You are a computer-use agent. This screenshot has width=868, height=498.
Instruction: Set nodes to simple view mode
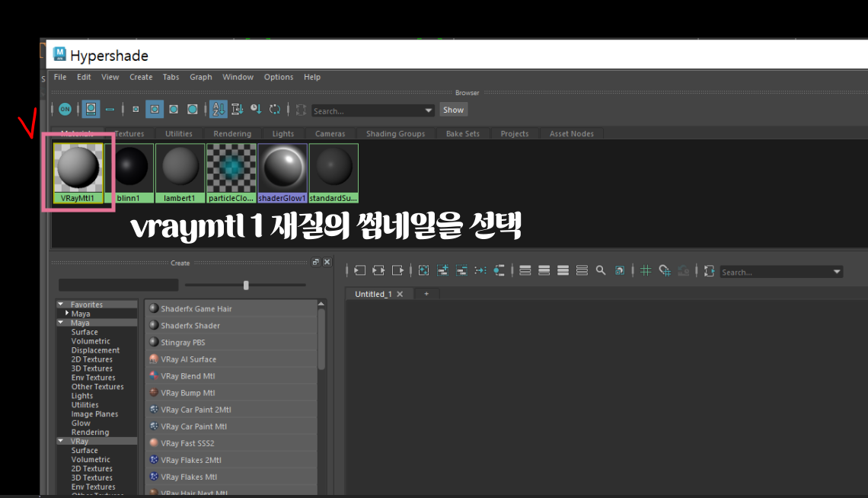525,270
